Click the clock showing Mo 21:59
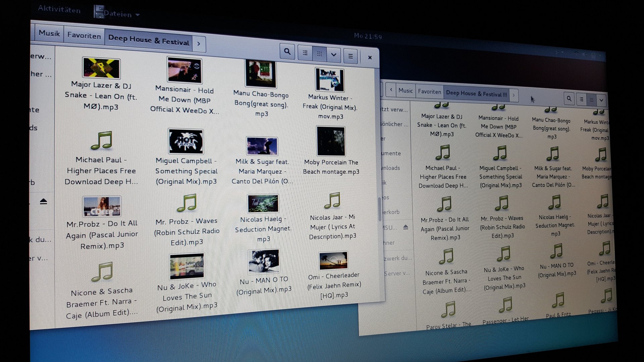Viewport: 644px width, 362px height. point(368,36)
